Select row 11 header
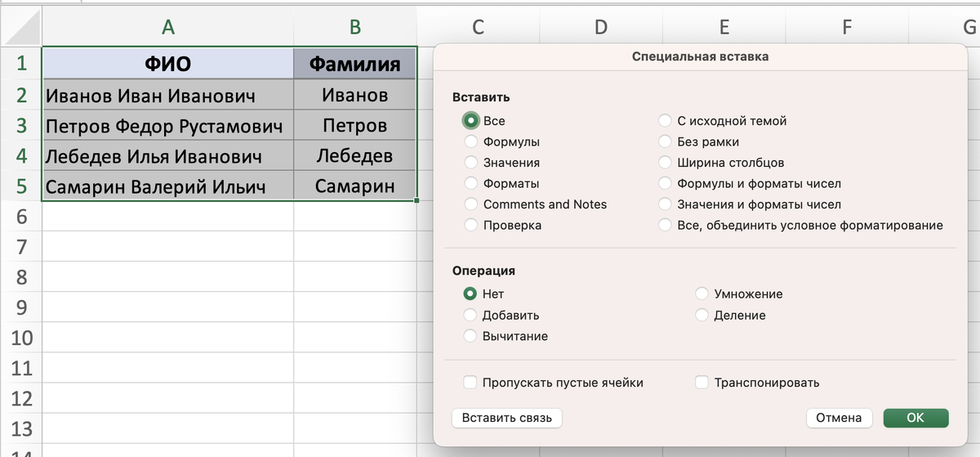Image resolution: width=980 pixels, height=457 pixels. point(21,368)
